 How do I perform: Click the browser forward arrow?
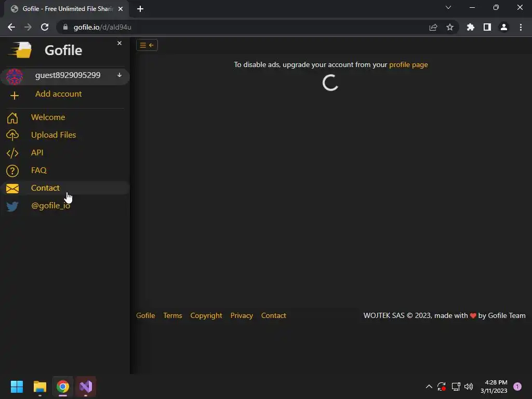pyautogui.click(x=28, y=27)
